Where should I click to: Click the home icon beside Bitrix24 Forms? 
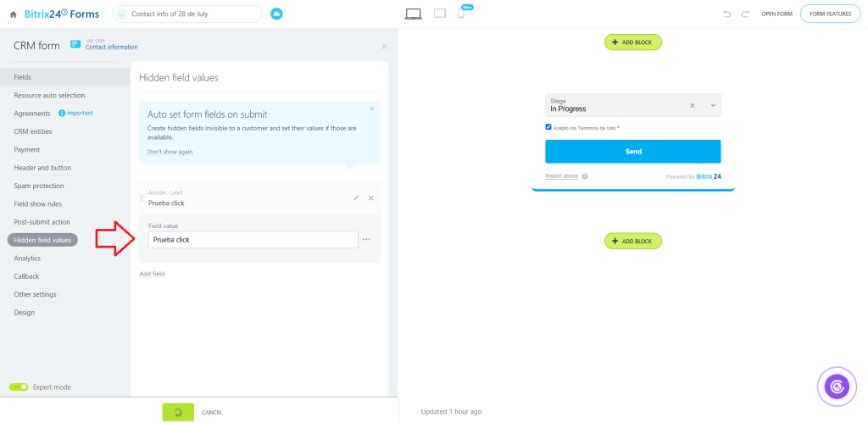click(13, 14)
